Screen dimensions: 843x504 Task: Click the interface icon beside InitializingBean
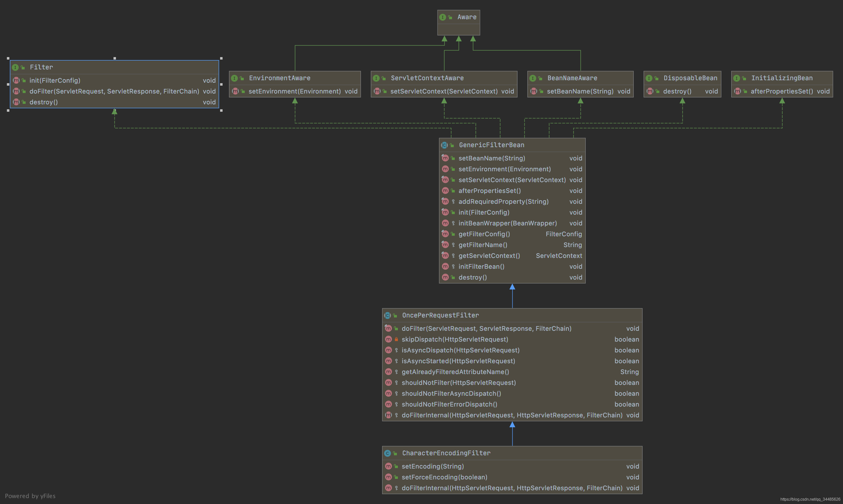click(736, 79)
